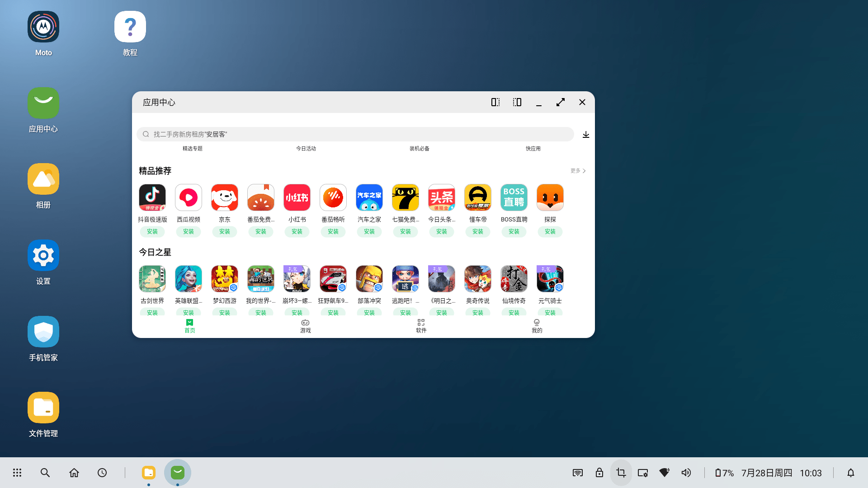
Task: Open taskbar app drawer grid
Action: click(17, 473)
